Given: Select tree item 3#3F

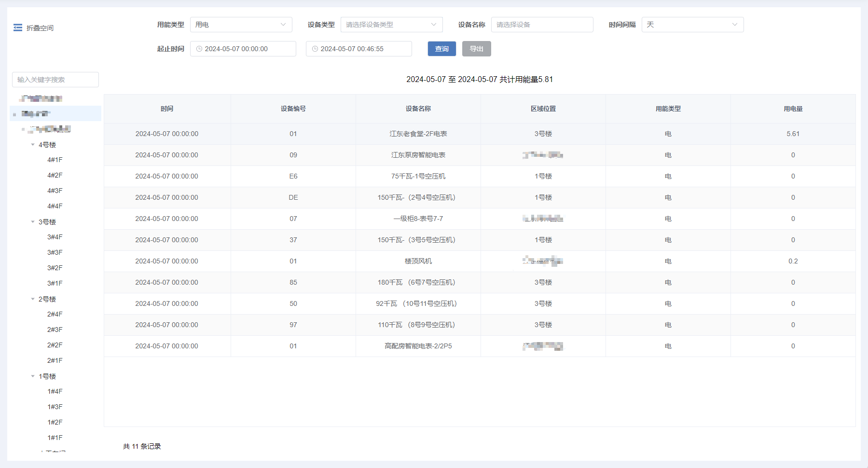Looking at the screenshot, I should click(x=55, y=252).
